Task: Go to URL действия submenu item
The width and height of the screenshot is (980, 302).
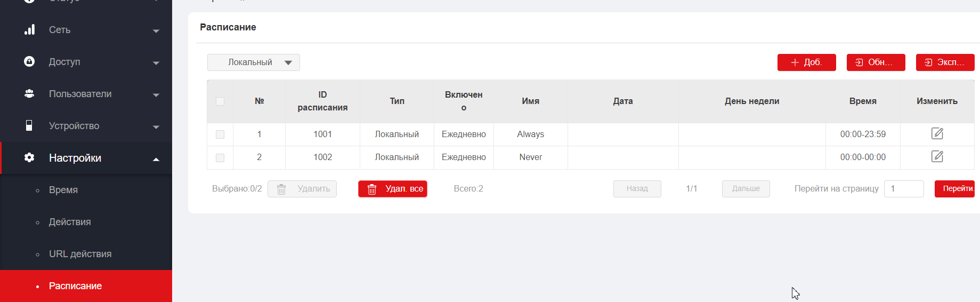Action: 80,254
